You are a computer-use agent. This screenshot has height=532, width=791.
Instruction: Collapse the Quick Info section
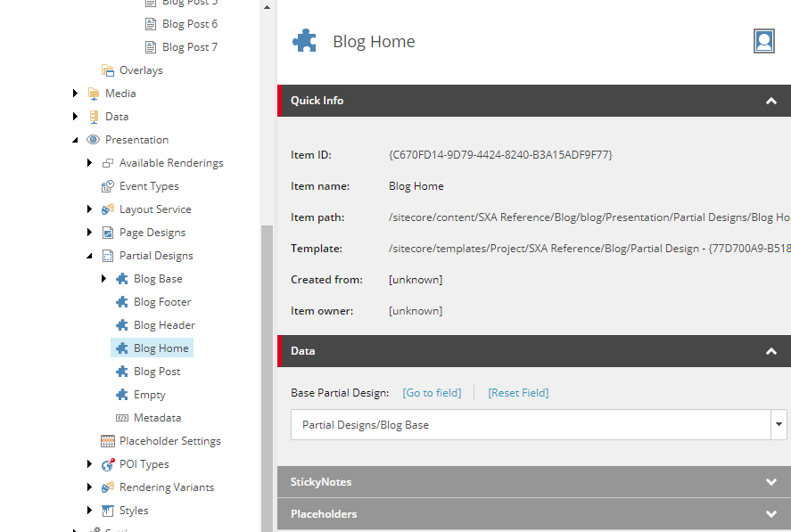pos(770,101)
